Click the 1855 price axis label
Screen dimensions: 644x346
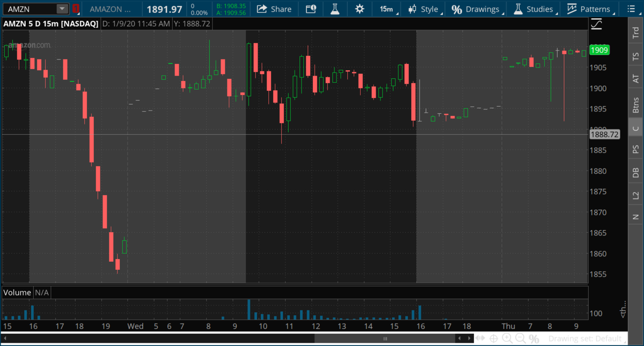pyautogui.click(x=599, y=274)
